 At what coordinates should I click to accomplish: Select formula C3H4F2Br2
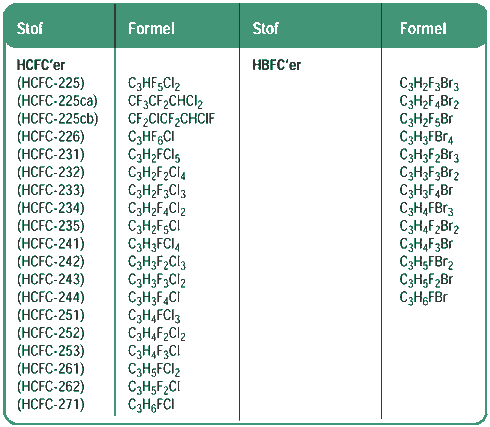(429, 227)
